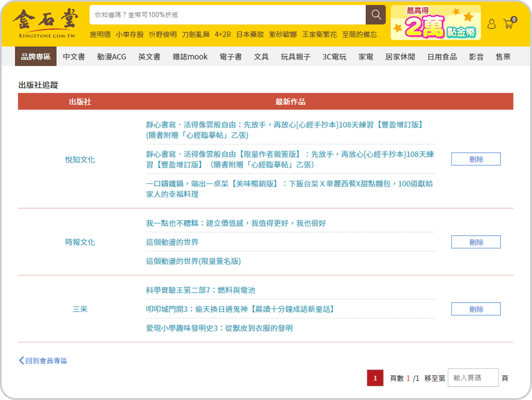Click the back chevron beside 回到會員專區

coord(21,360)
